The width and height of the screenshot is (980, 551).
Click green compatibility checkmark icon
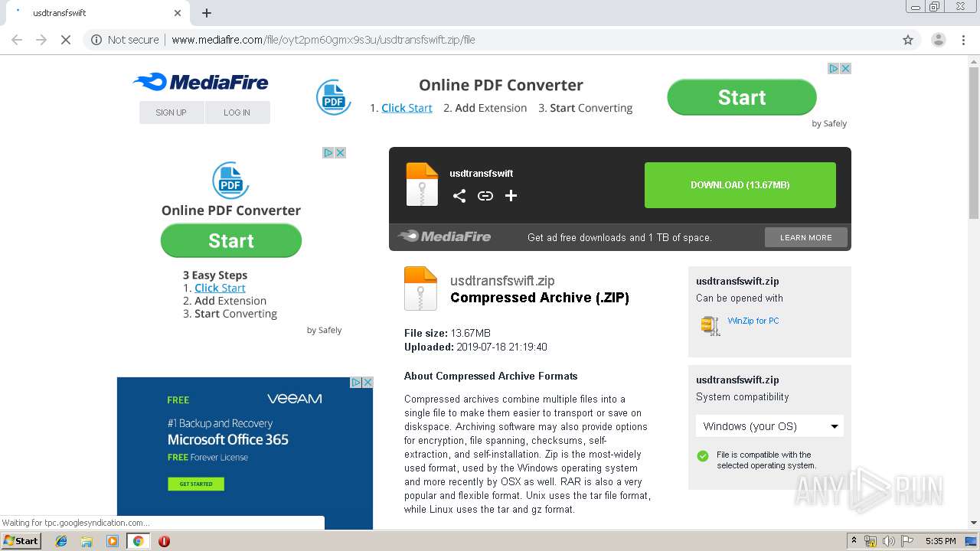[703, 456]
